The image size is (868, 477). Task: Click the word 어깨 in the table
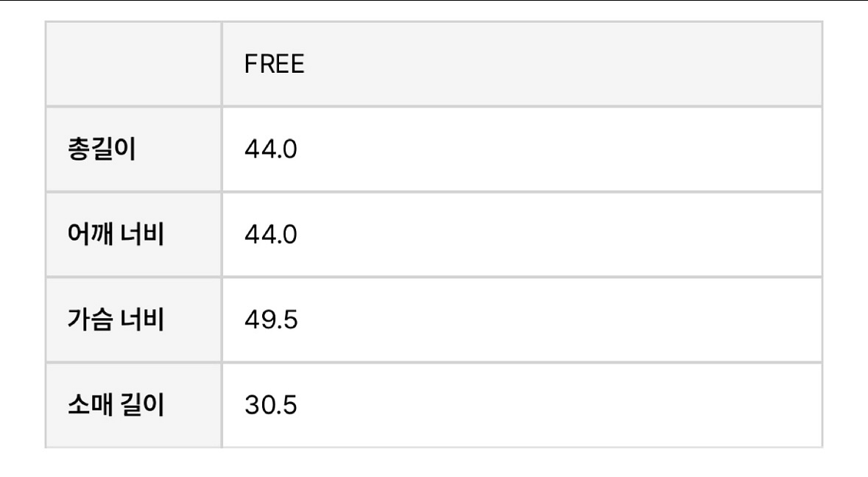click(x=91, y=234)
